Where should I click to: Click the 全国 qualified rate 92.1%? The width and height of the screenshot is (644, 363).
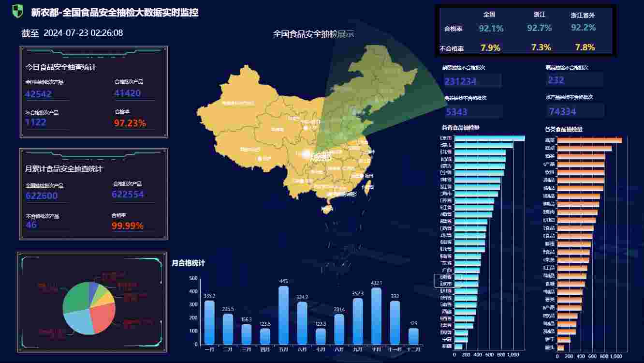[x=491, y=29]
